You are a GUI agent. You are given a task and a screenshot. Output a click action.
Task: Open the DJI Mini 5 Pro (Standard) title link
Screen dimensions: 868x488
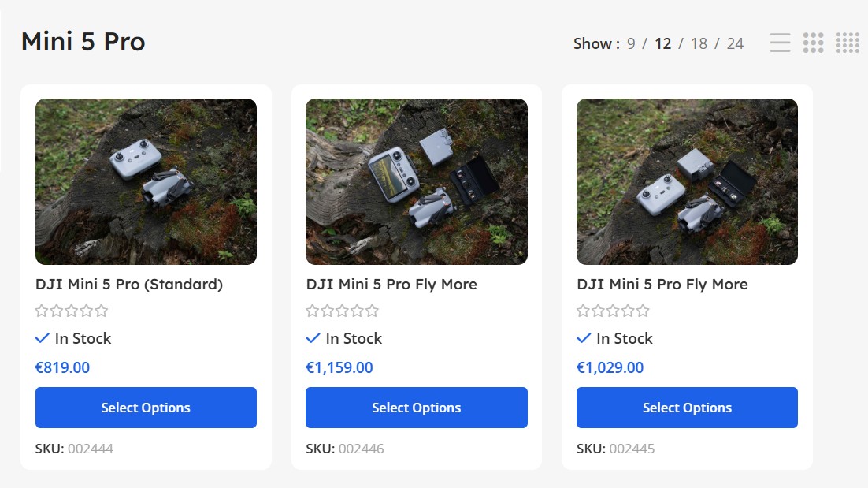[129, 285]
